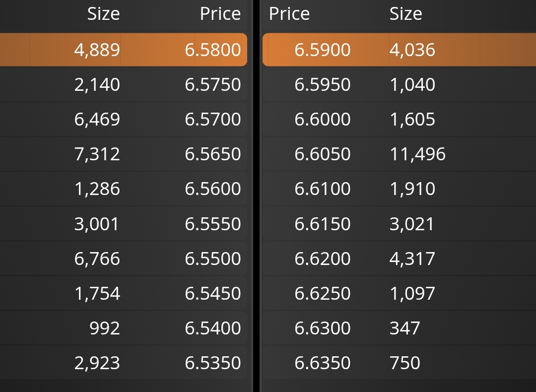This screenshot has width=536, height=392.
Task: Click ask size 11,496 at 6.6050
Action: 417,154
